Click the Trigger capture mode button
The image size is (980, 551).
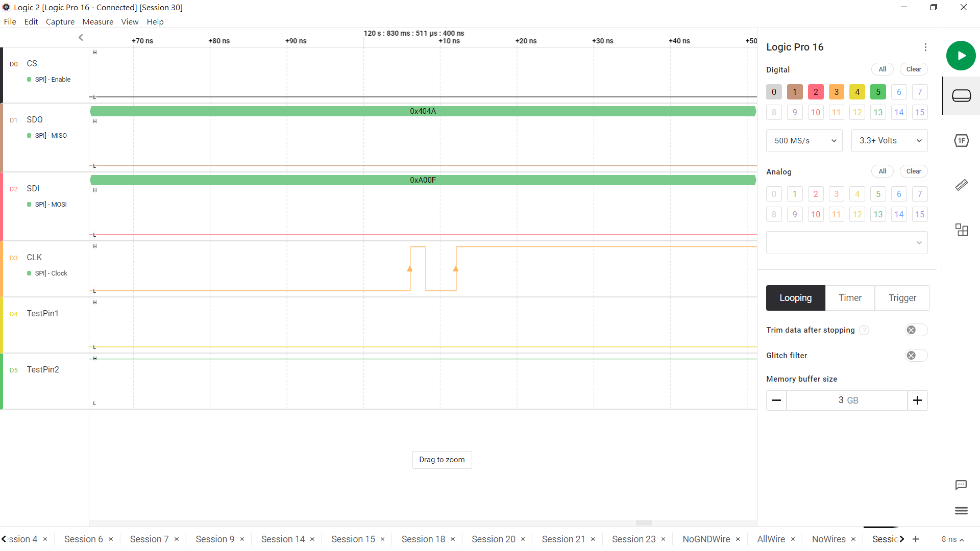(902, 298)
